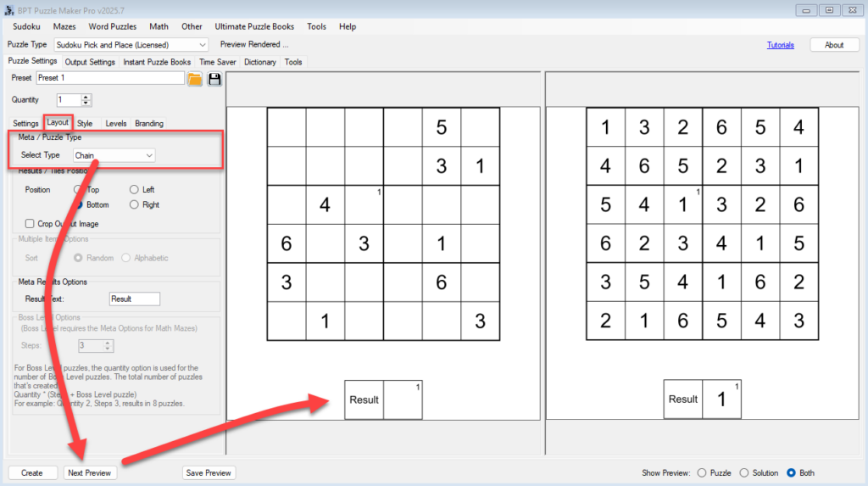Switch to the Output Settings tab

(x=90, y=62)
